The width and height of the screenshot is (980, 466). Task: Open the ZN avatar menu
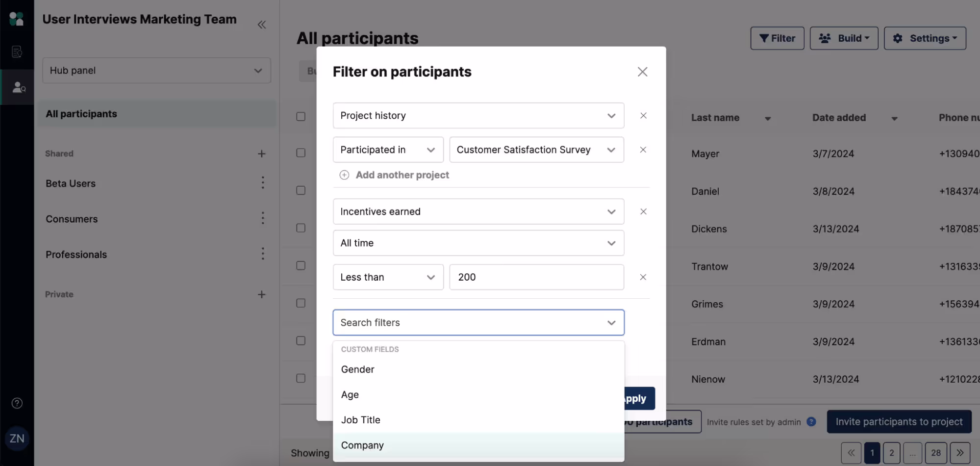[x=17, y=439]
